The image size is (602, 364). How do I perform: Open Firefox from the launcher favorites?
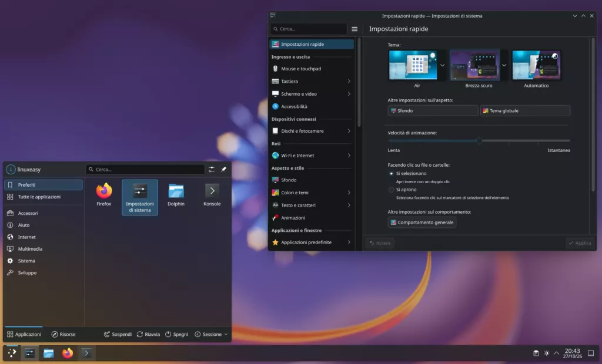coord(103,195)
